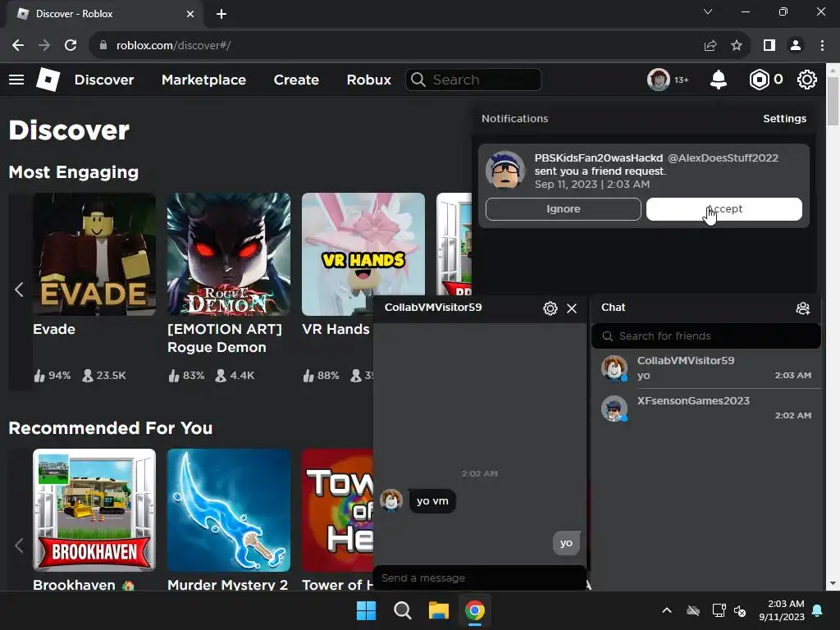Open Chrome three-dot menu

[x=822, y=46]
